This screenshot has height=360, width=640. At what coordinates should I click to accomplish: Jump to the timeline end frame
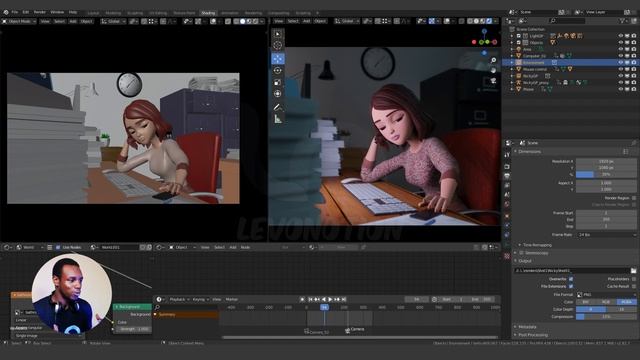tap(344, 300)
